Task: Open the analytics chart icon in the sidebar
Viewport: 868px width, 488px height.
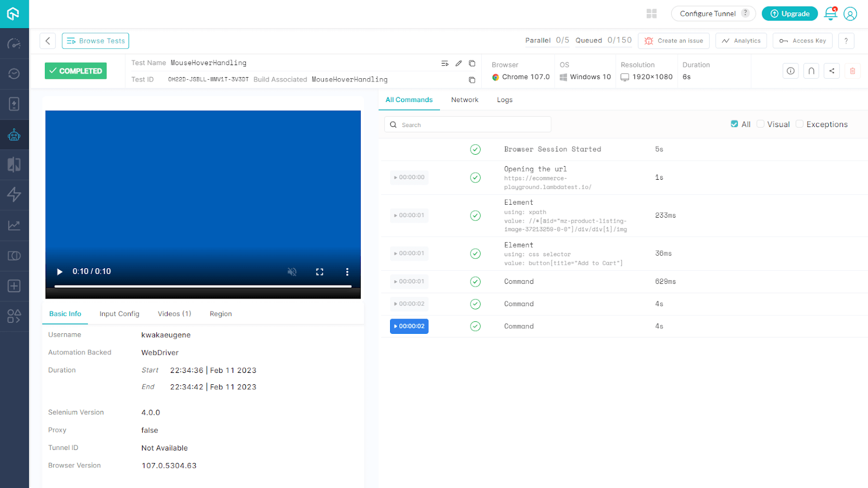Action: coord(14,225)
